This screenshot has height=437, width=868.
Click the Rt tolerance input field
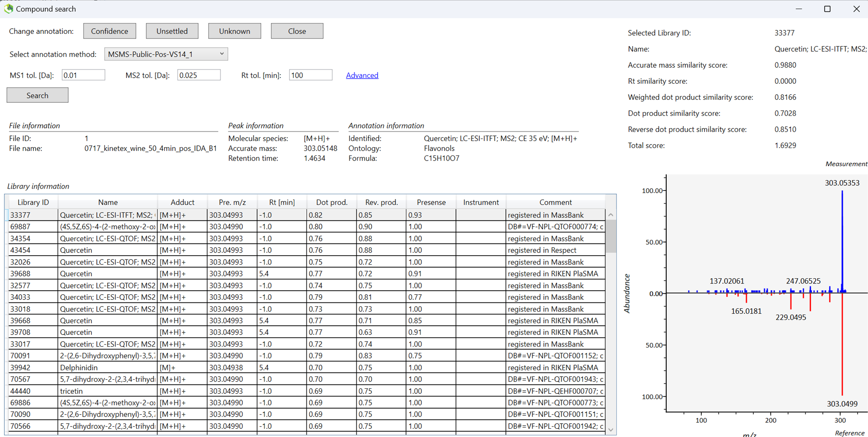[x=310, y=75]
